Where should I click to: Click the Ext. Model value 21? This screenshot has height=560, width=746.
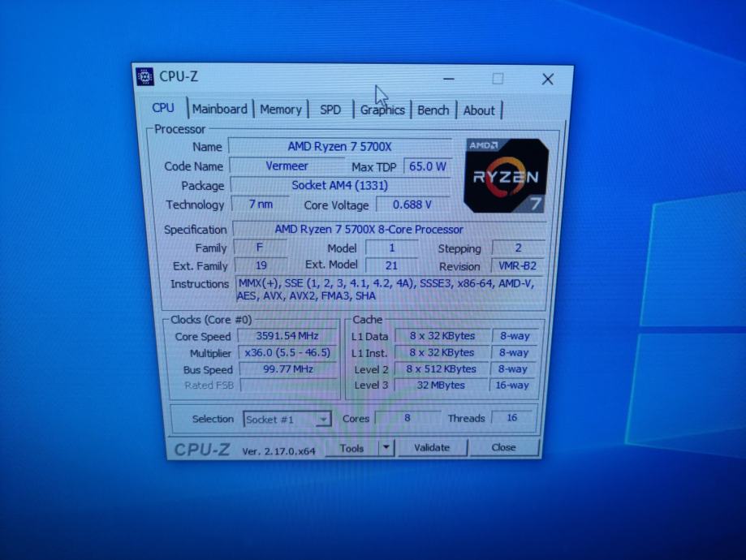pos(391,265)
